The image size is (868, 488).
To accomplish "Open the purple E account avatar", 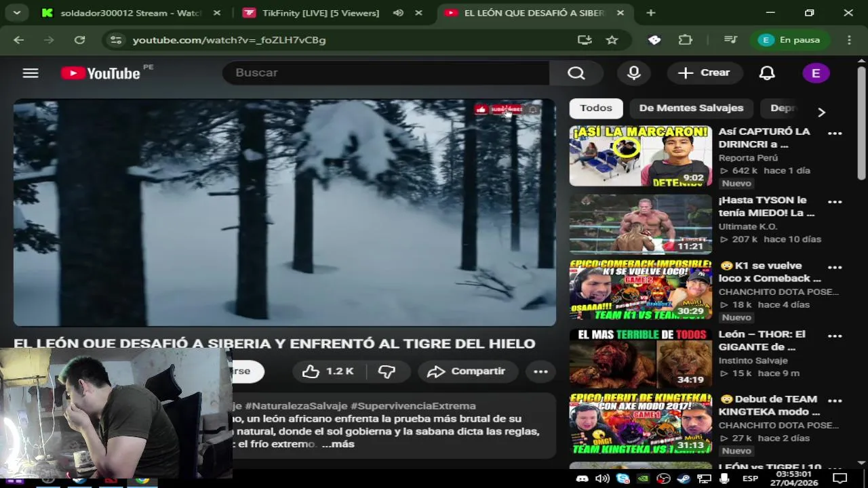I will (x=816, y=73).
